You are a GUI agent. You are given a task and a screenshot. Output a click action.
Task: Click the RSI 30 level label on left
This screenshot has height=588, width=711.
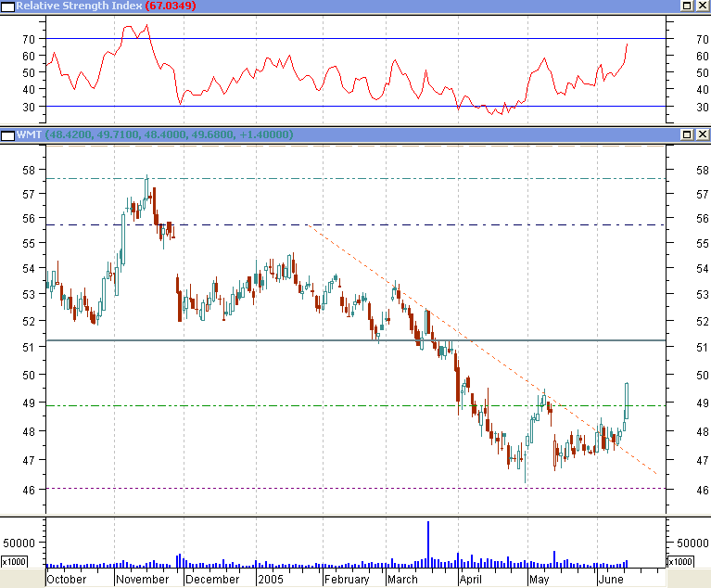(29, 107)
